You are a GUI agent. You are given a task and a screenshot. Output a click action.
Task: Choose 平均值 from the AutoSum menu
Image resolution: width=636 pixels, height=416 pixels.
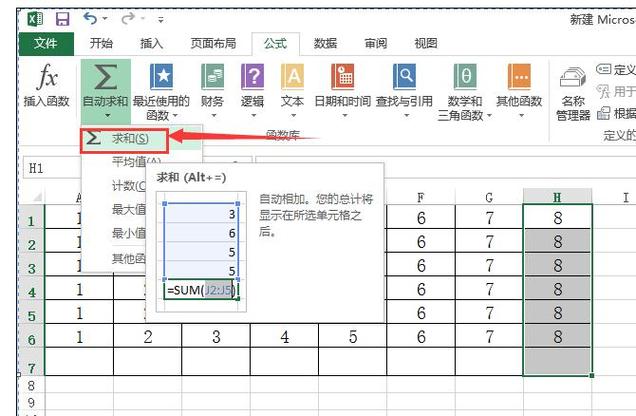coord(136,162)
